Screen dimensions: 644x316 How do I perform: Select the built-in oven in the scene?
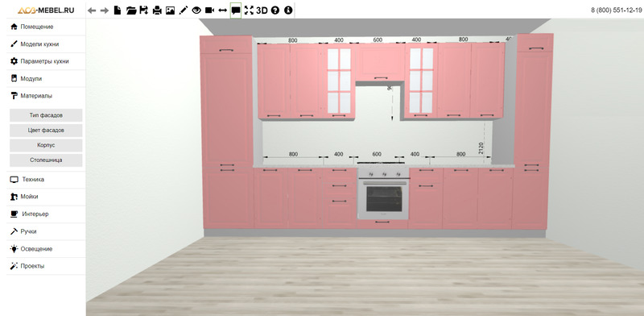coord(384,193)
